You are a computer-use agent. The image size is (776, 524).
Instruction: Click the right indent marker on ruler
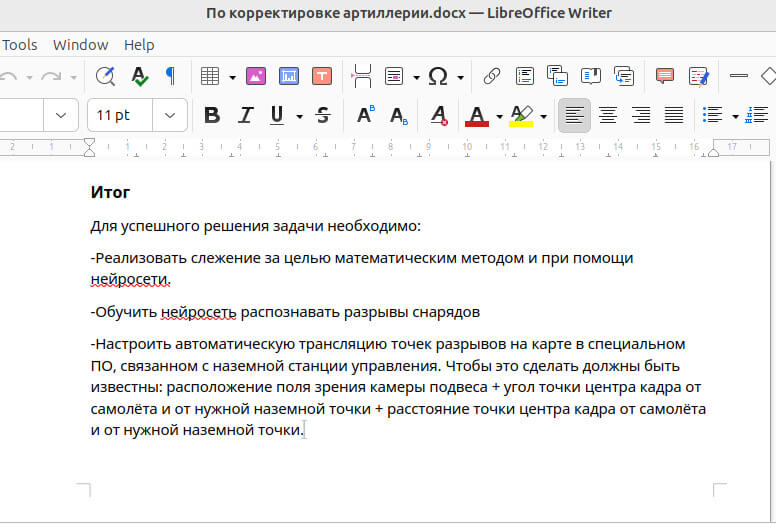713,151
